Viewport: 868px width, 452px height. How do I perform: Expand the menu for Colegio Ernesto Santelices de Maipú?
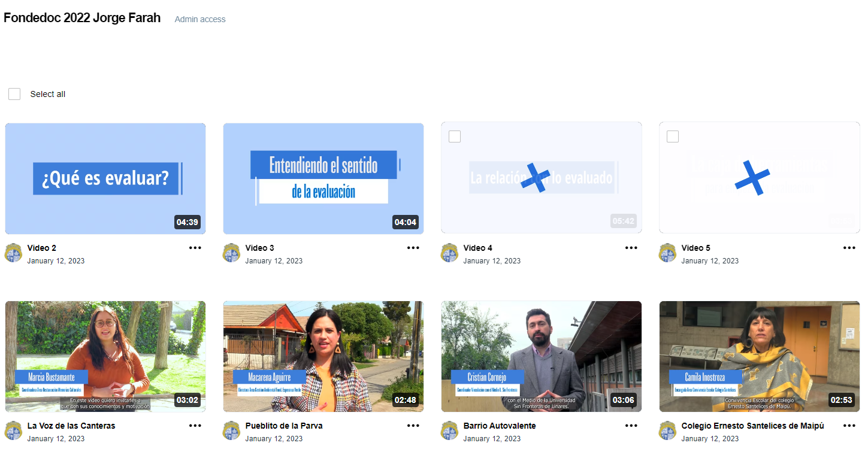point(849,426)
